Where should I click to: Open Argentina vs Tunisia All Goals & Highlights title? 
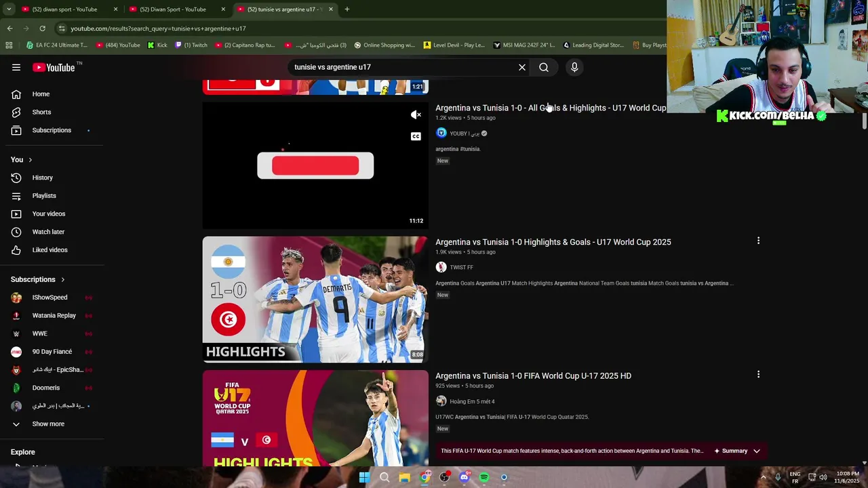point(551,108)
